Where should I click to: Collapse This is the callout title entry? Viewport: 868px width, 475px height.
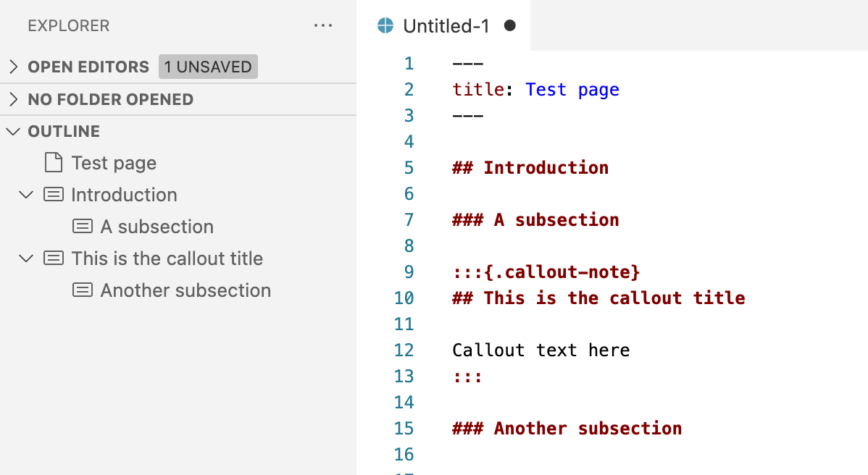pos(26,258)
